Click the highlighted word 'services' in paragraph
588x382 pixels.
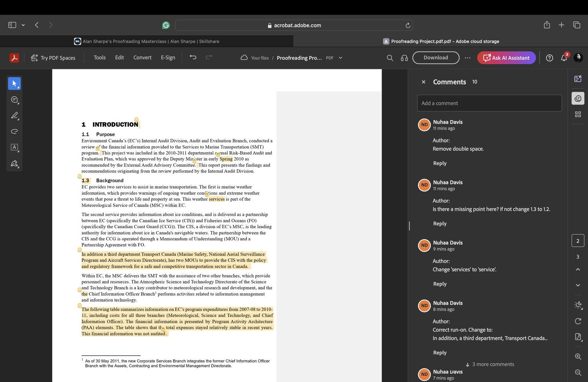click(217, 199)
